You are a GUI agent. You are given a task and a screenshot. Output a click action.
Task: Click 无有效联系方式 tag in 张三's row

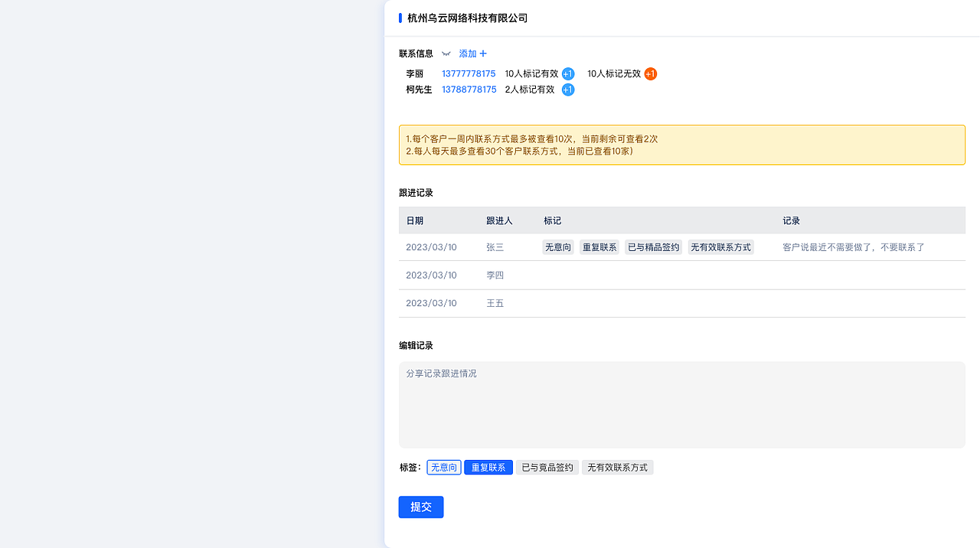coord(720,246)
